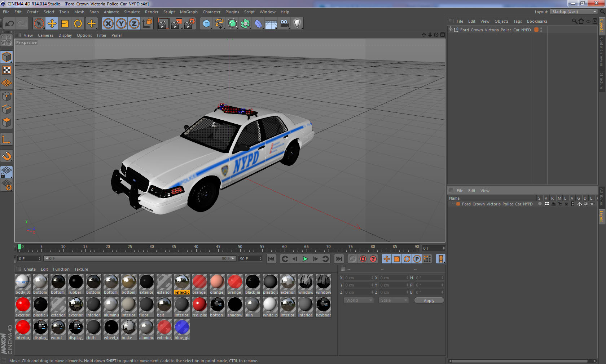Open the Array modeling objects icon
This screenshot has width=606, height=364.
(245, 24)
